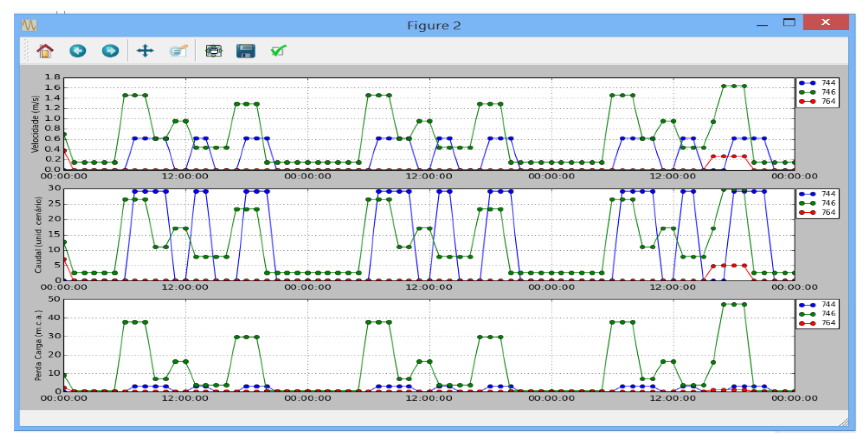The image size is (868, 444).
Task: Select the Zoom to rectangle tool
Action: tap(178, 51)
